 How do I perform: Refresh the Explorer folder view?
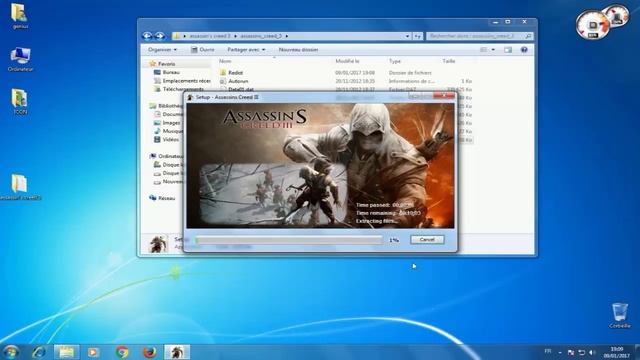tap(417, 36)
